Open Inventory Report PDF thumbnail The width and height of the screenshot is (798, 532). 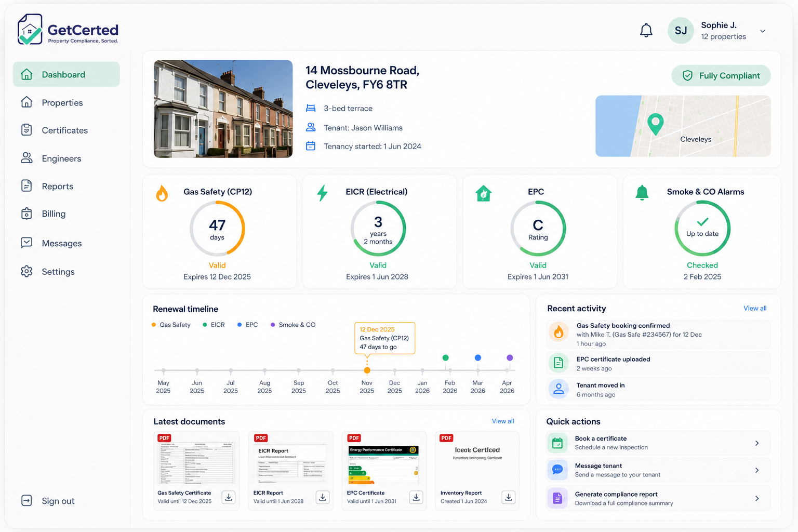tap(477, 459)
